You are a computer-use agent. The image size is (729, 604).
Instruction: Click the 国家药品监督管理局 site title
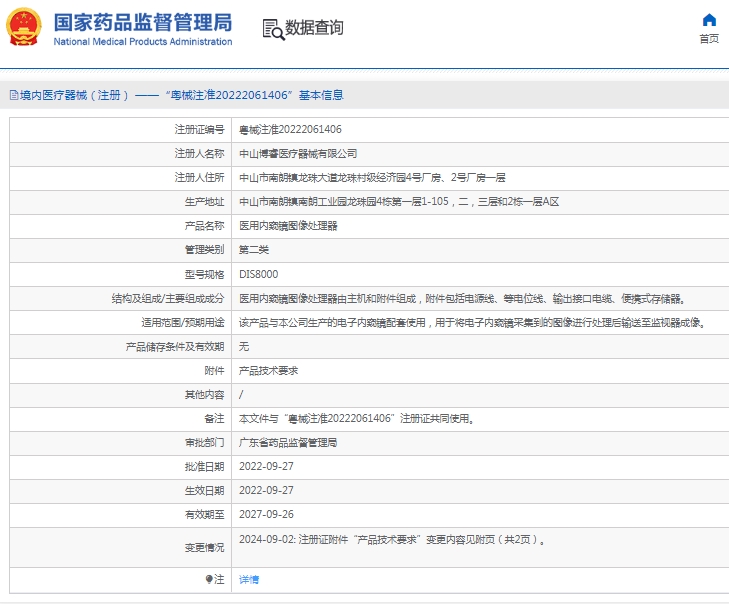coord(143,22)
